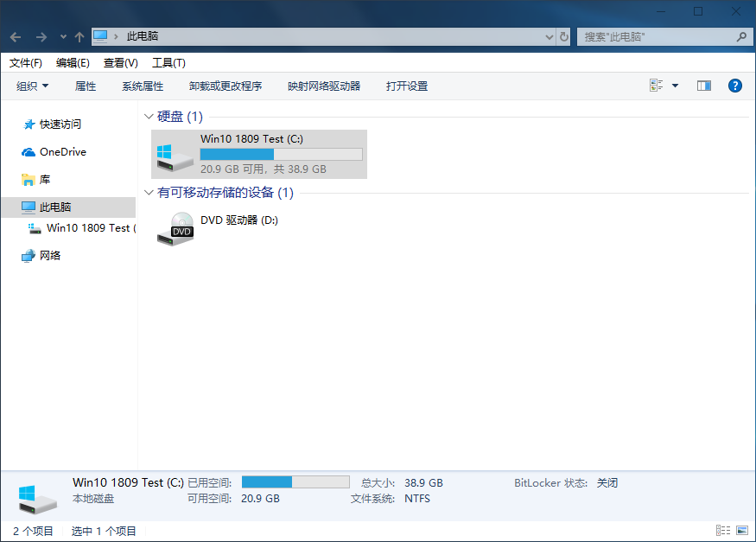This screenshot has width=756, height=542.
Task: Click the 系统属性 button
Action: click(143, 86)
